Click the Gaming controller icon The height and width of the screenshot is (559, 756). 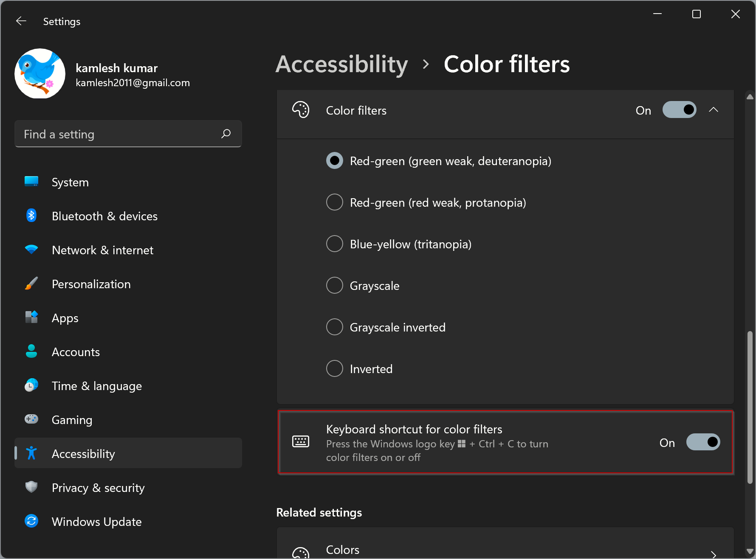[31, 419]
